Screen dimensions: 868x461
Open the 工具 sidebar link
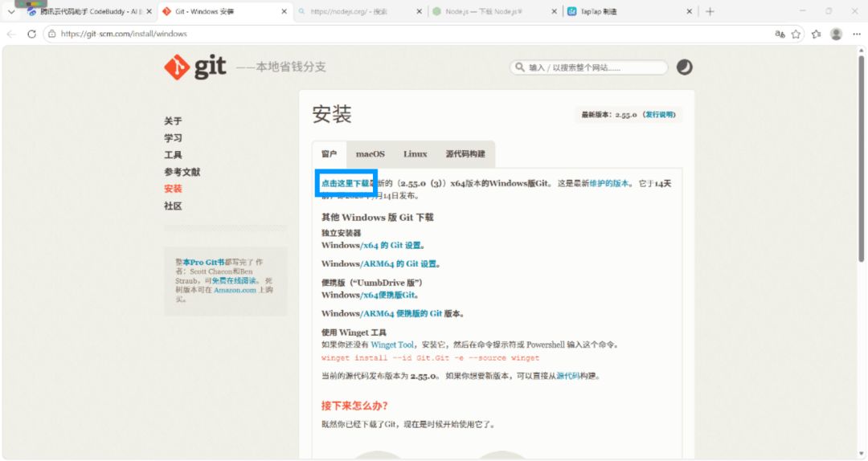click(x=173, y=155)
